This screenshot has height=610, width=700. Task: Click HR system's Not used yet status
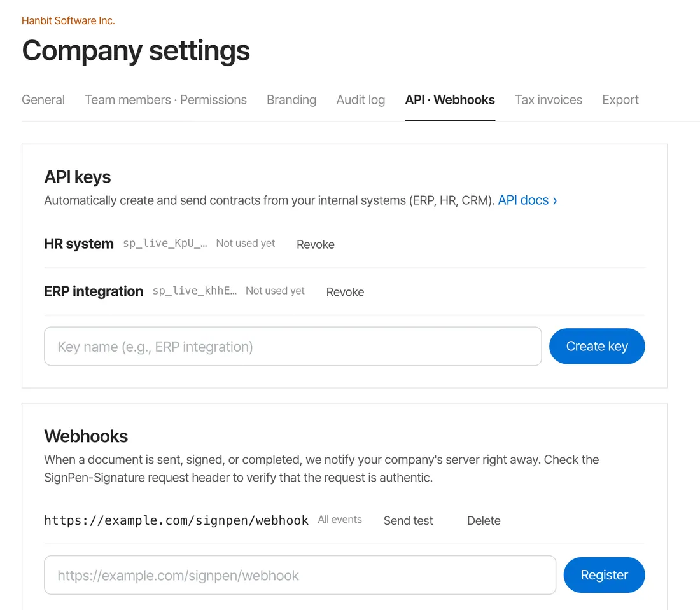click(246, 243)
